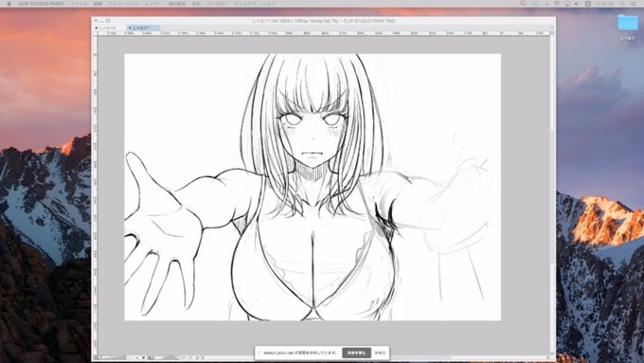Switch to the first inactive canvas tab
644x363 pixels.
109,27
